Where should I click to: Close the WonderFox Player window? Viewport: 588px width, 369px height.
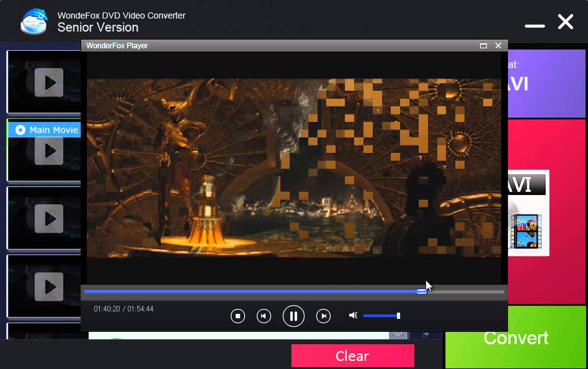498,45
